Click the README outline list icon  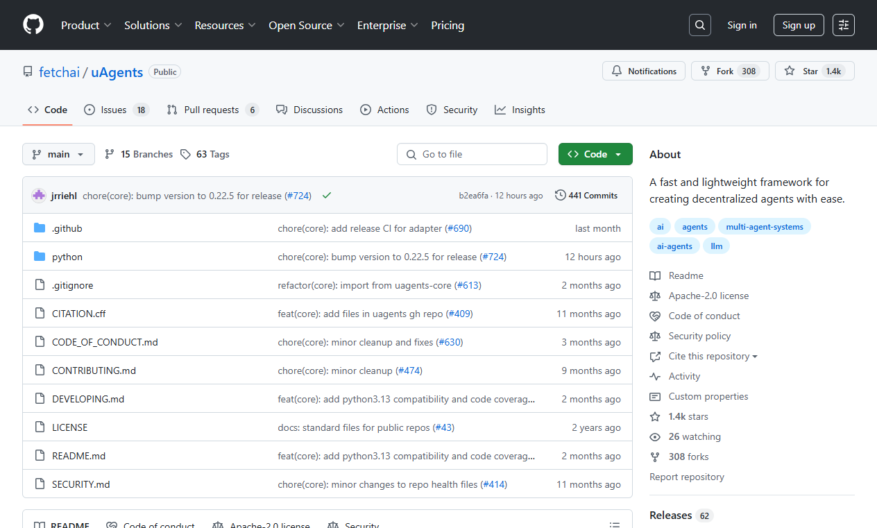pyautogui.click(x=614, y=525)
